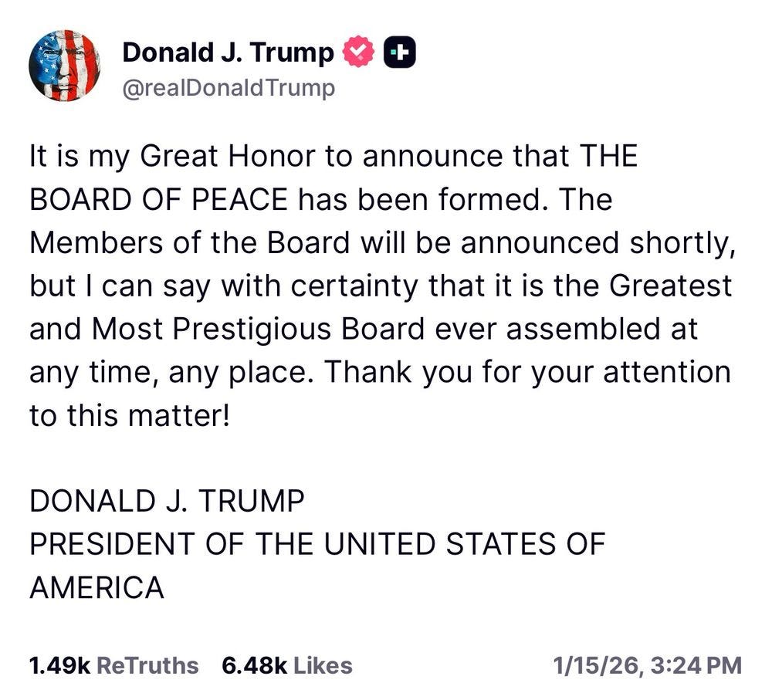Click the Truth Social plus logo icon
Viewport: 772px width, 700px height.
[x=398, y=52]
